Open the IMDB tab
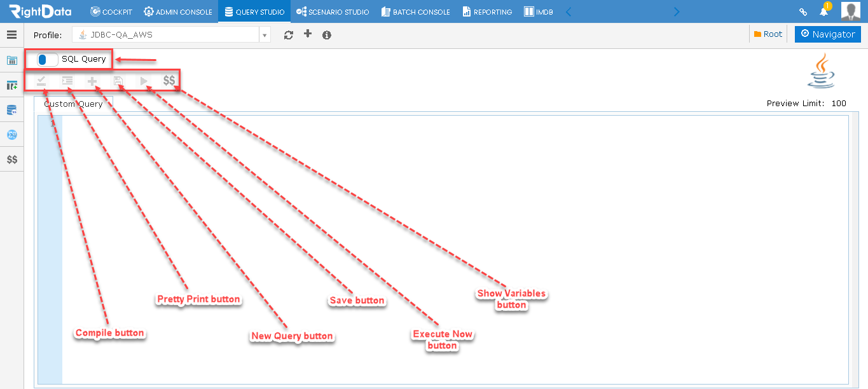The width and height of the screenshot is (868, 389). coord(537,11)
